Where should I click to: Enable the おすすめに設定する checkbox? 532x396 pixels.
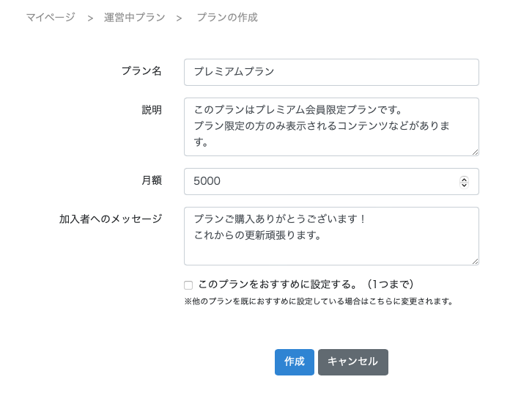188,285
